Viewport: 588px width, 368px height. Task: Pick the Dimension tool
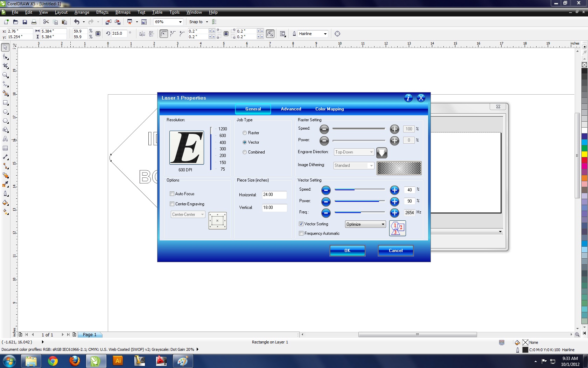[5, 157]
